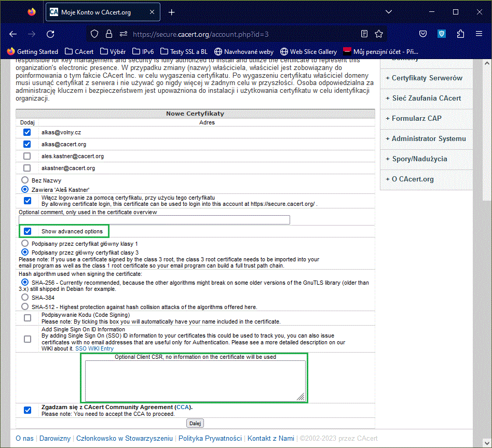Open a new tab with plus icon
The height and width of the screenshot is (448, 492).
pos(172,12)
